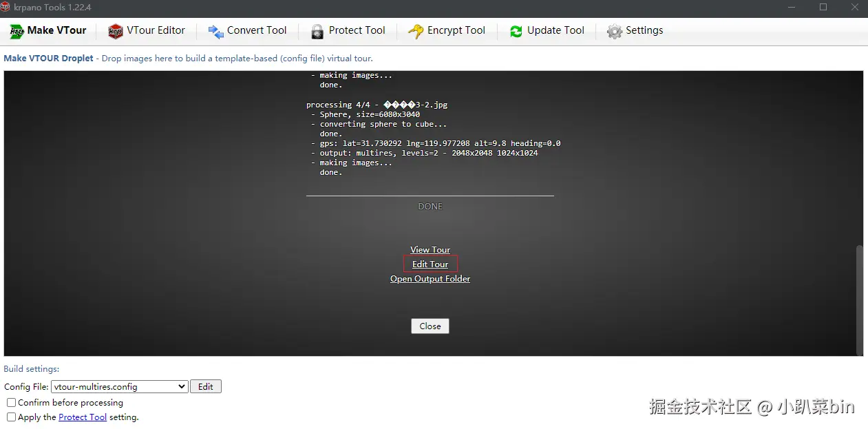Click 'converting sphere to cube...' log line
Image resolution: width=868 pixels, height=429 pixels.
[379, 124]
